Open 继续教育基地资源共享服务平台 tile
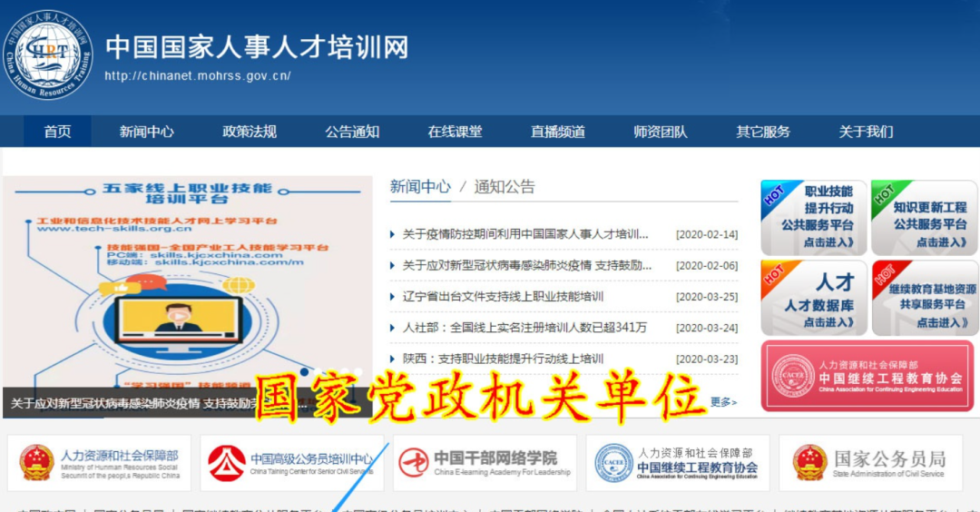Image resolution: width=980 pixels, height=512 pixels. (924, 298)
